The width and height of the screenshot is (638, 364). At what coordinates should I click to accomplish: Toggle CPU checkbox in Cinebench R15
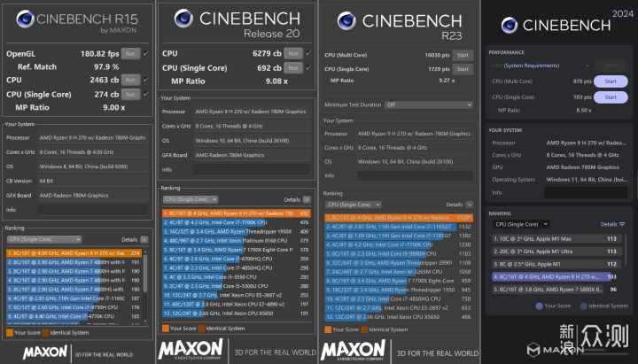(x=146, y=80)
